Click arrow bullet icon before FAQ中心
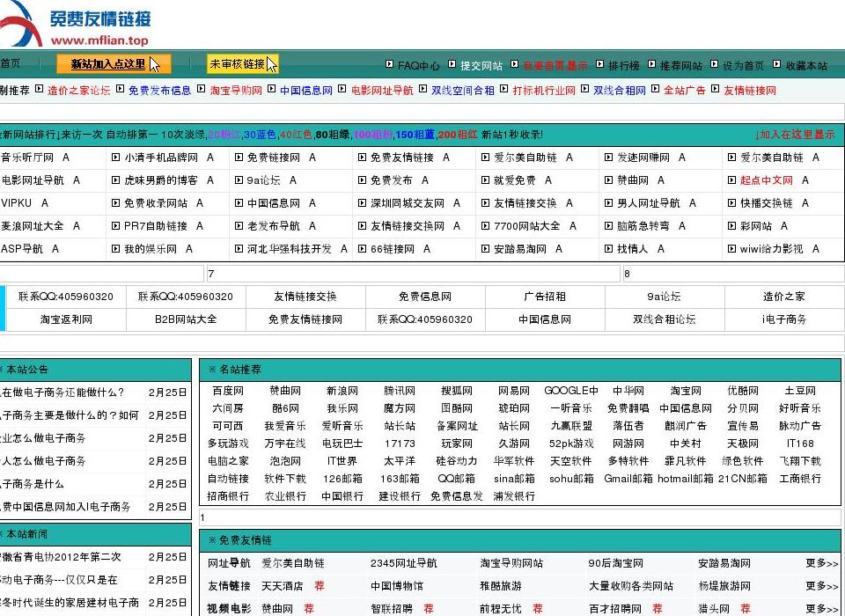This screenshot has height=616, width=845. (x=390, y=64)
